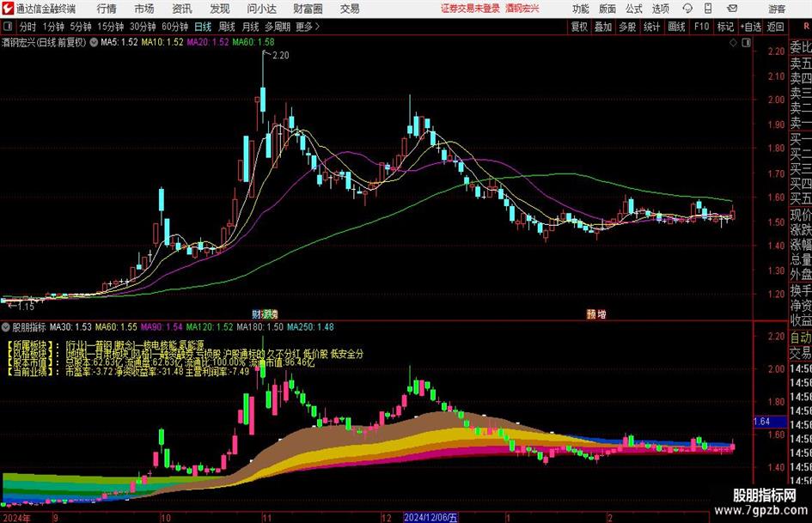
Task: Click the red 酒钢宏兴 stock name in title bar
Action: [522, 9]
